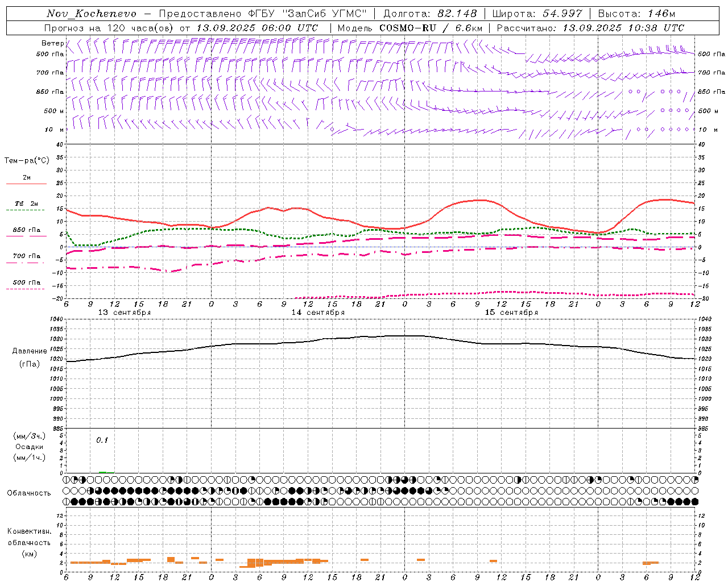
Task: Click the 10 м wind level label on left
Action: pos(55,130)
